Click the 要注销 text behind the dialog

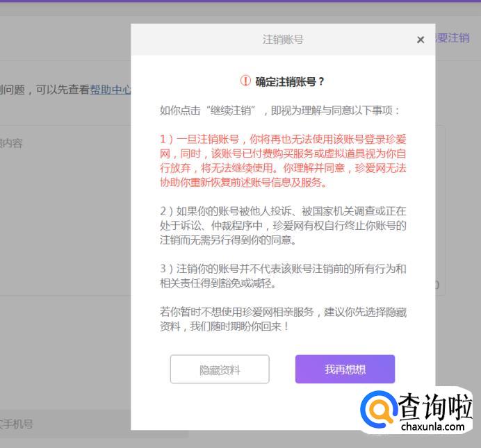point(453,38)
